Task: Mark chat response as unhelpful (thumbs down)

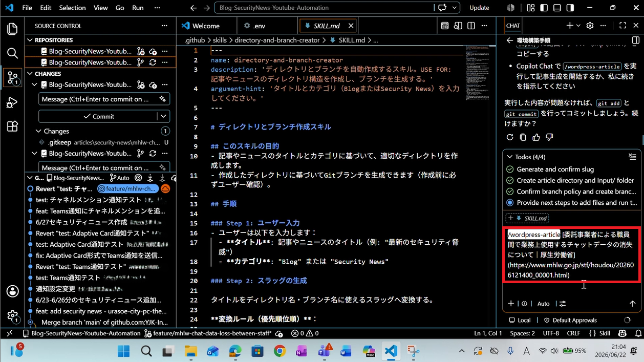Action: point(549,137)
